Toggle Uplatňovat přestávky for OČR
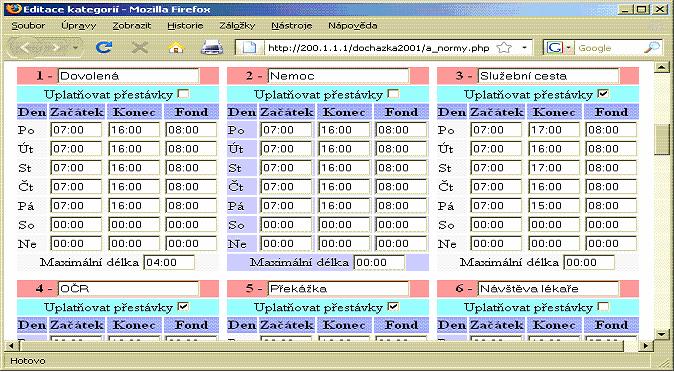Viewport: 674px width, 372px height. (183, 306)
